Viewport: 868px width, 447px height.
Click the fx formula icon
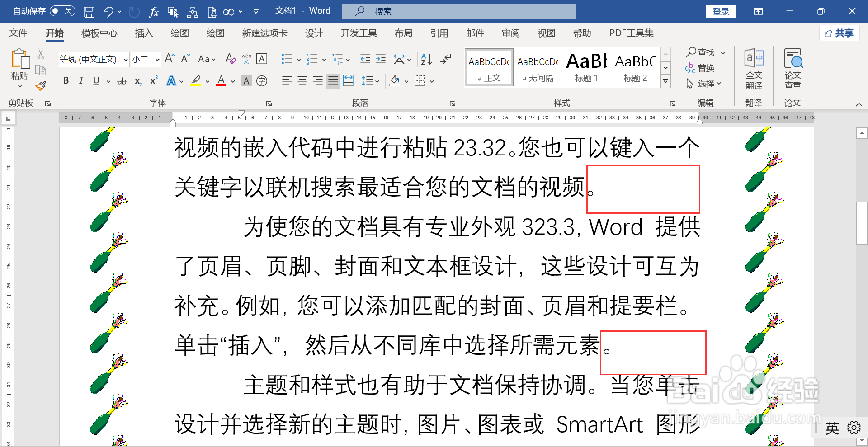tap(154, 12)
